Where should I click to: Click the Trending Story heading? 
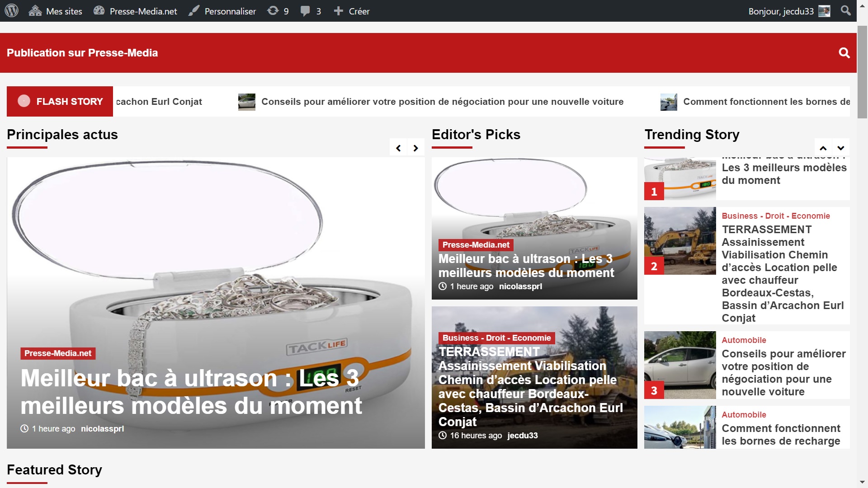(x=692, y=135)
